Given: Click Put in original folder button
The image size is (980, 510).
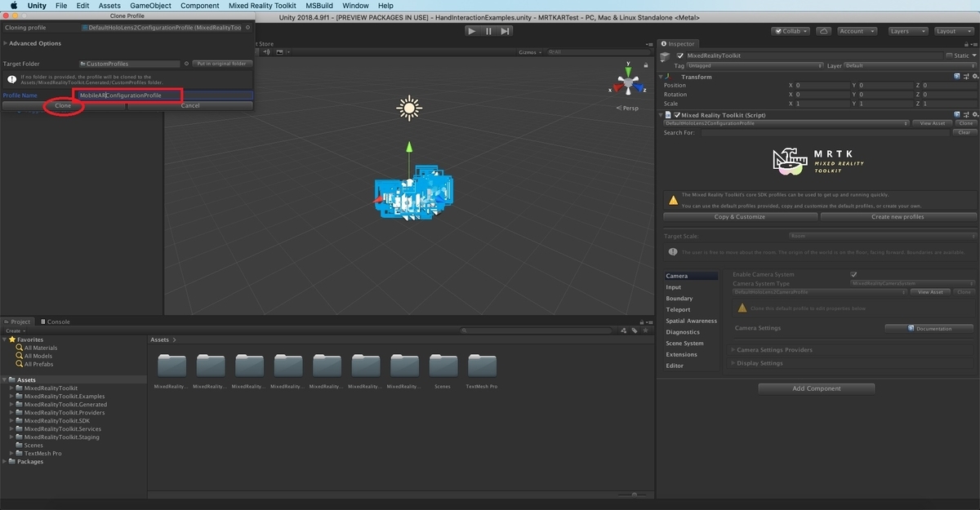Looking at the screenshot, I should click(221, 64).
